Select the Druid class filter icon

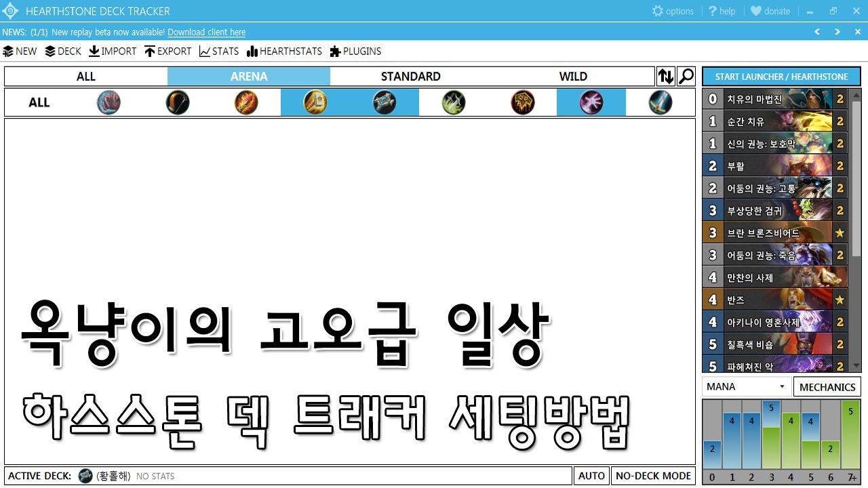[108, 102]
